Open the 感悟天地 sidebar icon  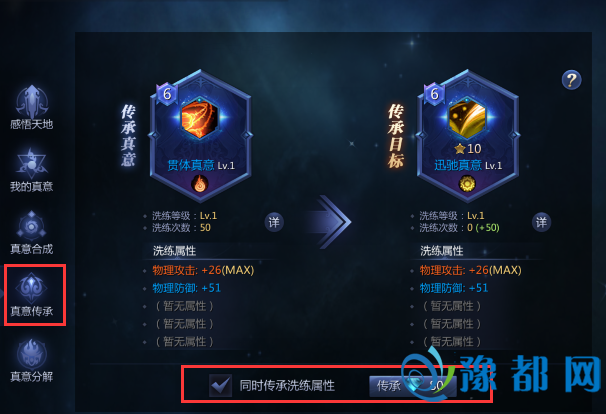point(32,107)
